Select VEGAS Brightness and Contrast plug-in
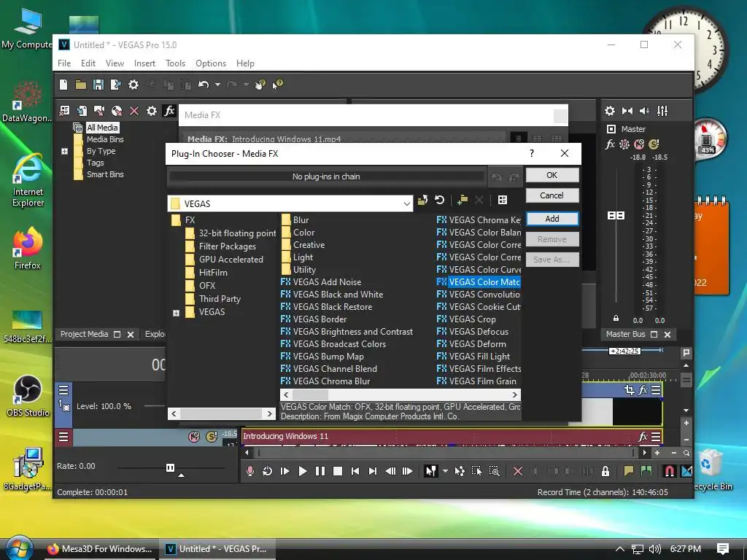This screenshot has height=560, width=747. pos(352,332)
